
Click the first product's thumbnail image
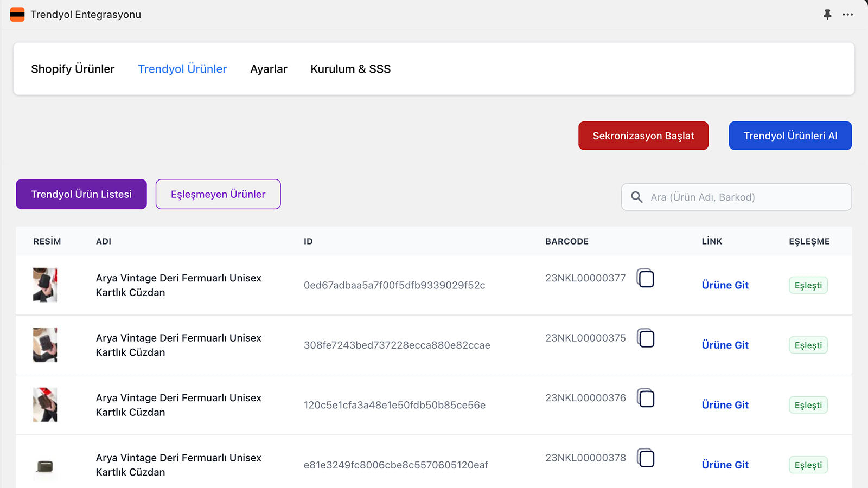click(x=45, y=285)
